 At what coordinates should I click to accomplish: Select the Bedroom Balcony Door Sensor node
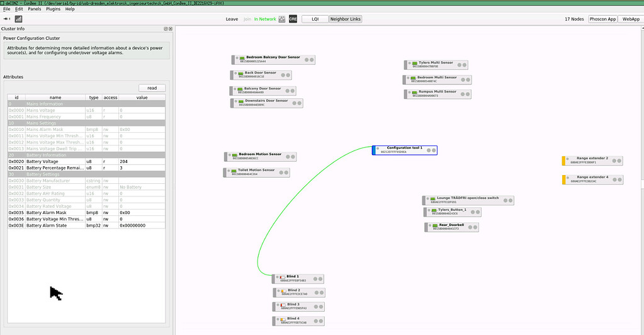[x=273, y=60]
